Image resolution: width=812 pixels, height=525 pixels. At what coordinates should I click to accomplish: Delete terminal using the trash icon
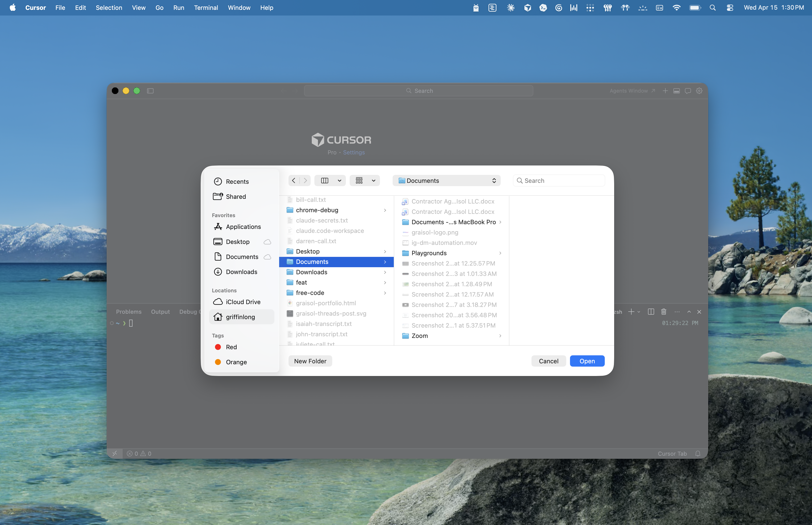click(664, 312)
